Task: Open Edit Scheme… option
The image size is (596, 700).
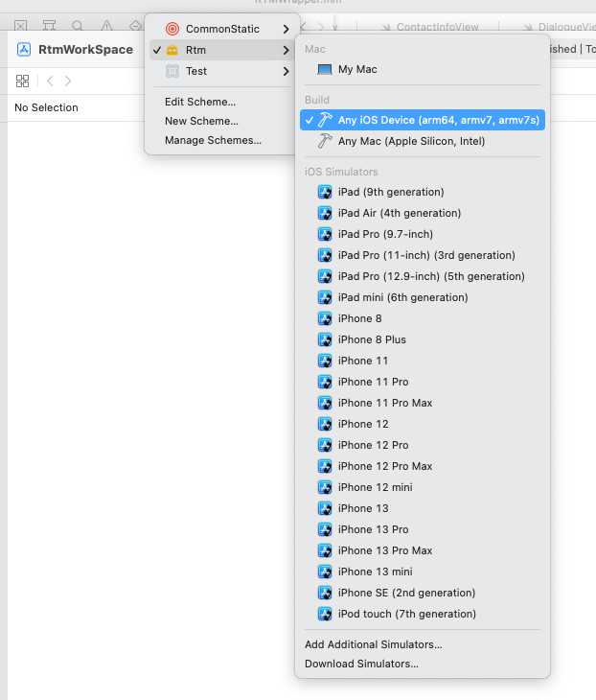Action: tap(200, 102)
